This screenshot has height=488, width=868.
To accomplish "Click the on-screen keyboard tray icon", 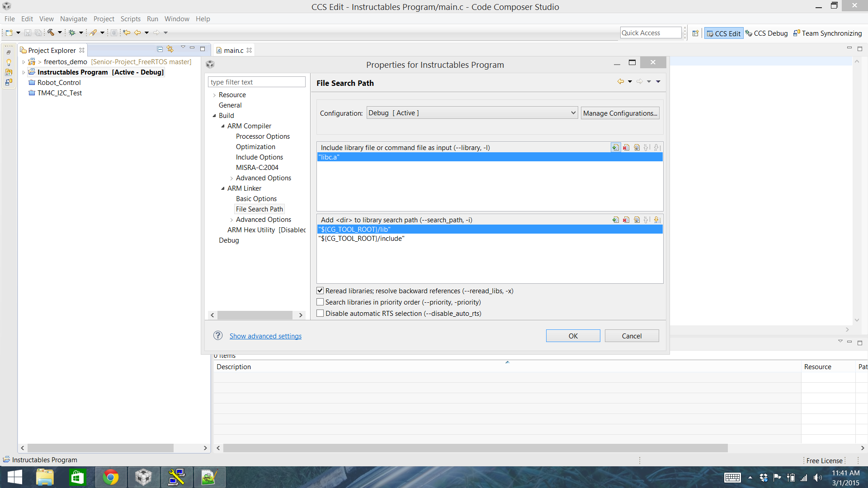I will [x=732, y=478].
